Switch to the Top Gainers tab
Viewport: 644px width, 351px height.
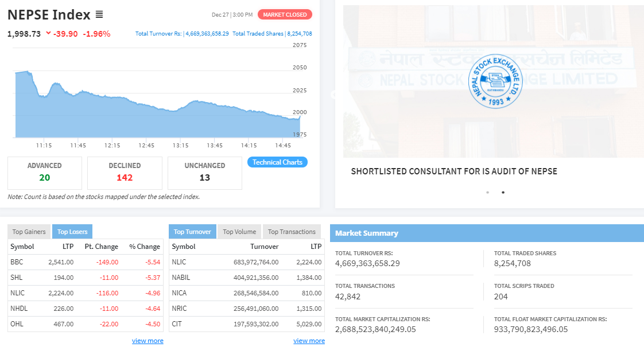[29, 232]
